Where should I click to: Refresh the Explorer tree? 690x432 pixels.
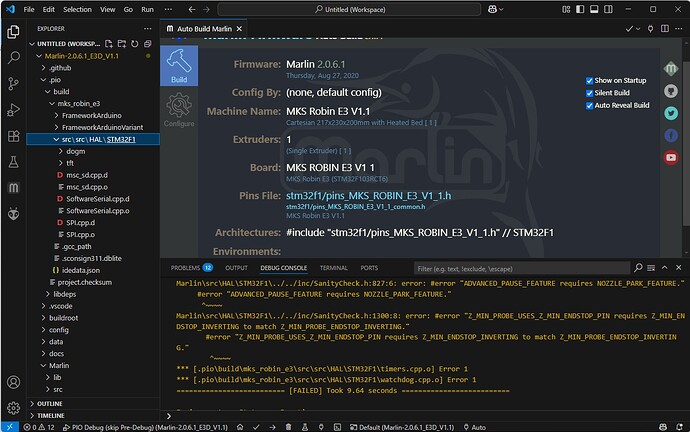click(135, 44)
